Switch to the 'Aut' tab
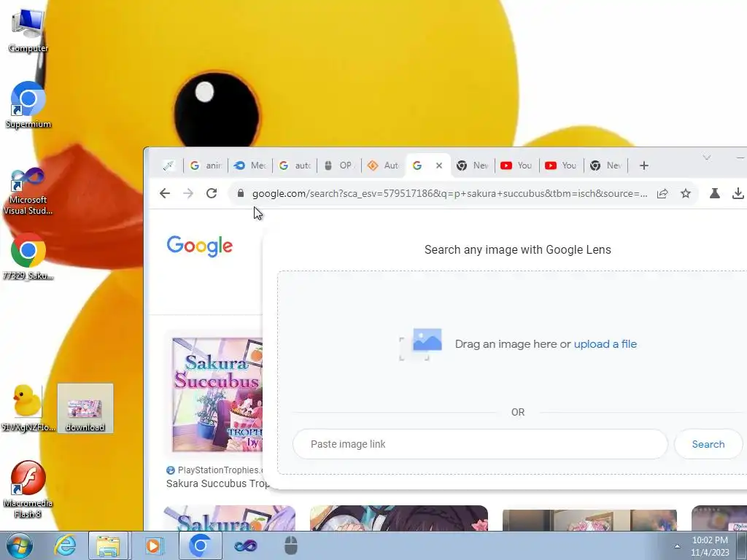 384,166
